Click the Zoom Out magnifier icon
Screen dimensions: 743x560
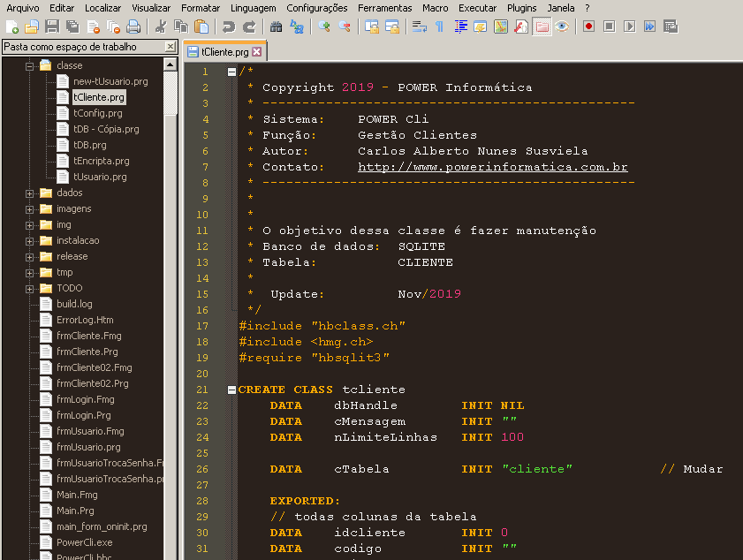pyautogui.click(x=345, y=26)
